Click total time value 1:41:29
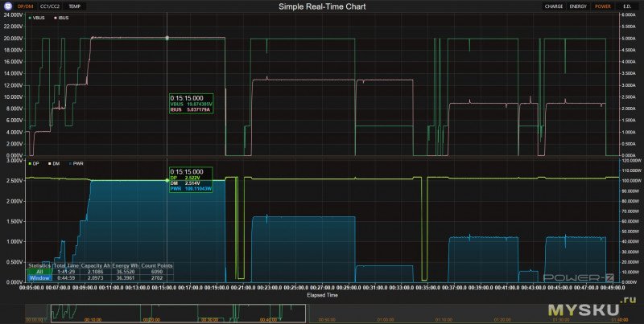 pyautogui.click(x=66, y=272)
